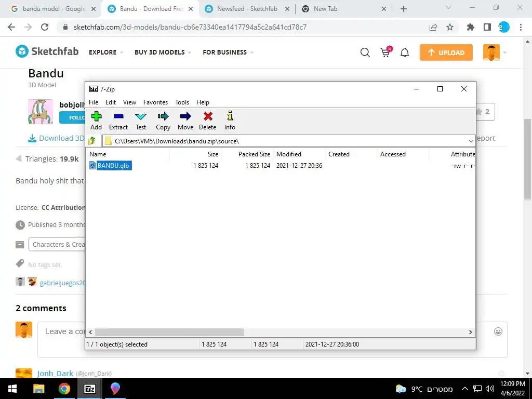Bookmark this page with the star icon
This screenshot has width=532, height=399.
450,27
